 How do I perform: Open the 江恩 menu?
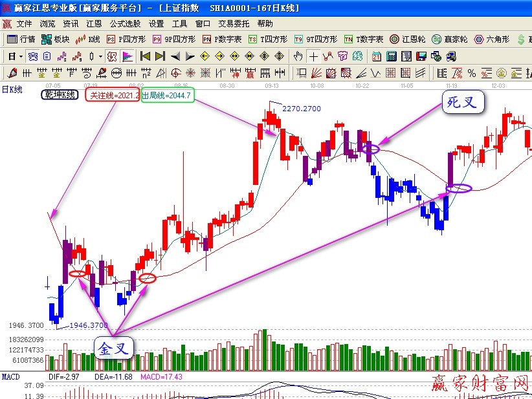pyautogui.click(x=93, y=24)
